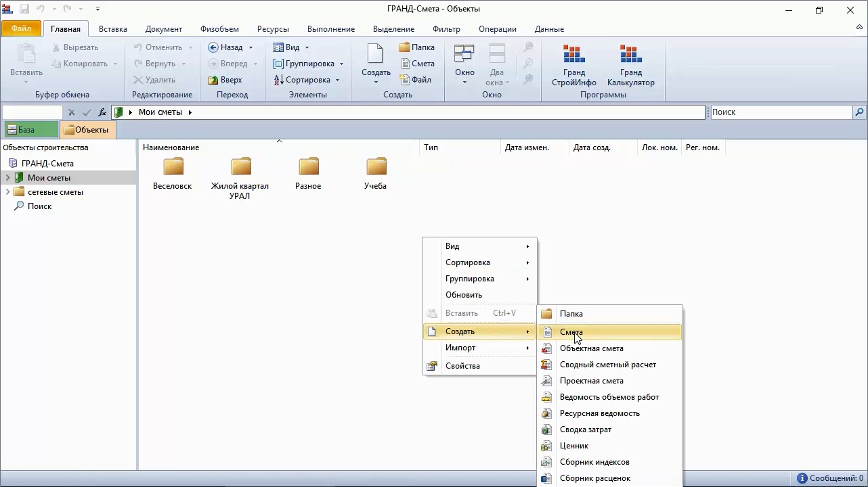Click the magnifier search button
Viewport: 868px width, 487px height.
tap(859, 112)
